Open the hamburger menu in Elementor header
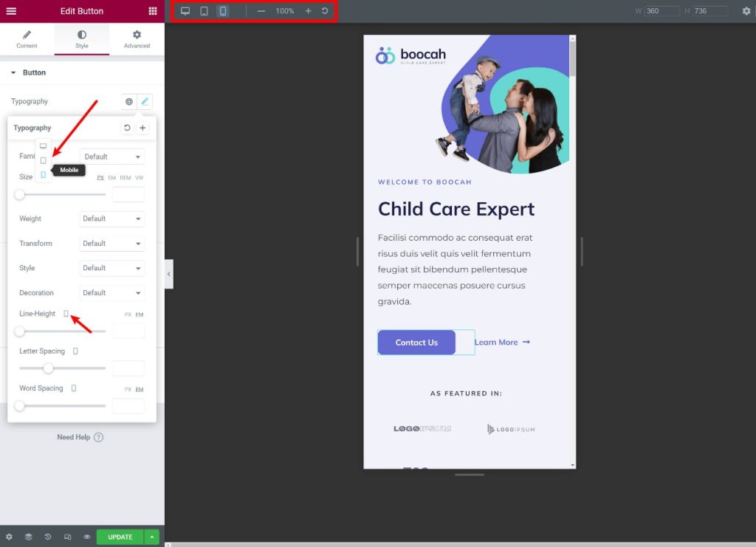 [11, 11]
